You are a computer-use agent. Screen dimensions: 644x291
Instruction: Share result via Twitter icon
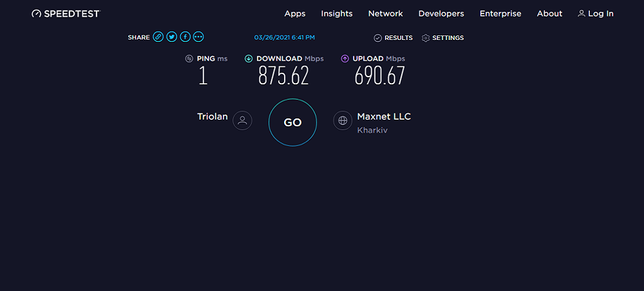click(x=172, y=37)
